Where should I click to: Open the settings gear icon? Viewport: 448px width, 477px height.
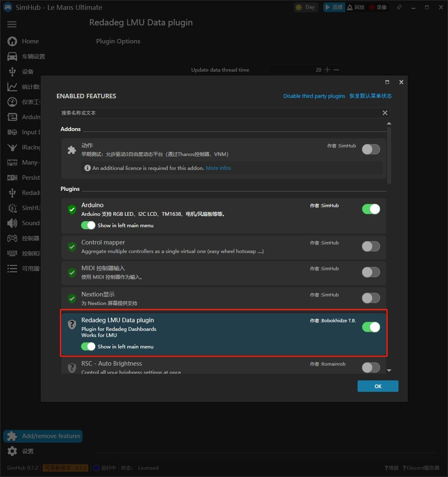point(12,451)
